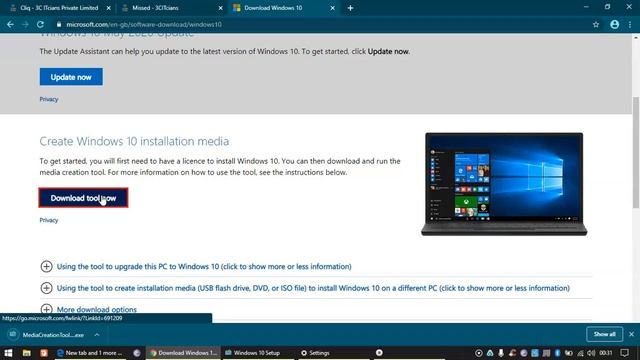Open the MediaCreationTool download options chevron
Viewport: 640px width, 360px height.
[97, 335]
